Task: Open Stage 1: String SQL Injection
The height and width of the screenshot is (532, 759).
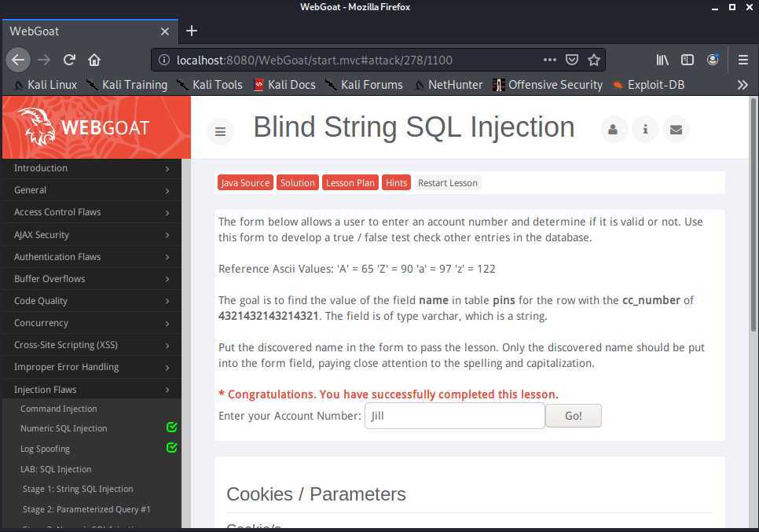Action: tap(78, 489)
